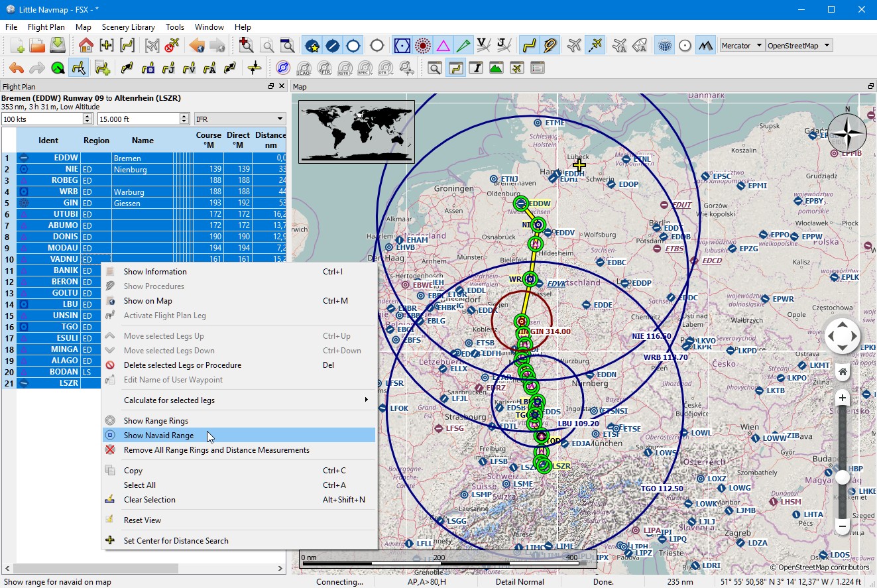This screenshot has width=877, height=588.
Task: Toggle waypoints (magenta triangle) display
Action: [443, 46]
